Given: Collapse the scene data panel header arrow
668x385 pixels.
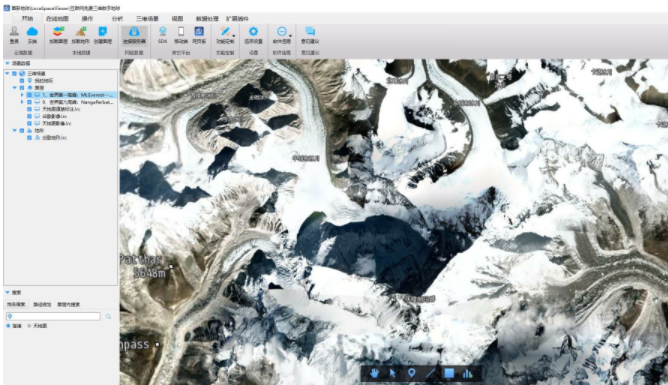Looking at the screenshot, I should coord(7,63).
